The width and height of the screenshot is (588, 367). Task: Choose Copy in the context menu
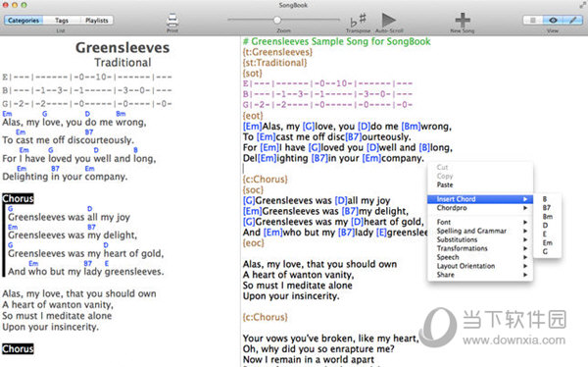coord(445,176)
